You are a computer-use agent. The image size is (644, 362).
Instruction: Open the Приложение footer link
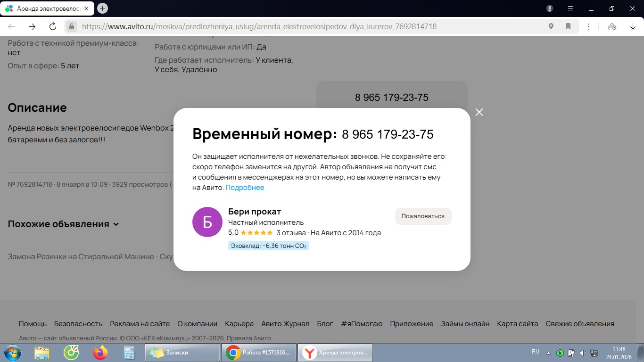click(412, 324)
